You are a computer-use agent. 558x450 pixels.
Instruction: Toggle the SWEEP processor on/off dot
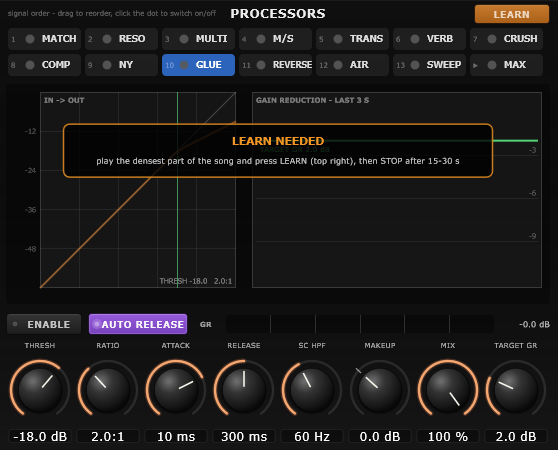(x=415, y=65)
